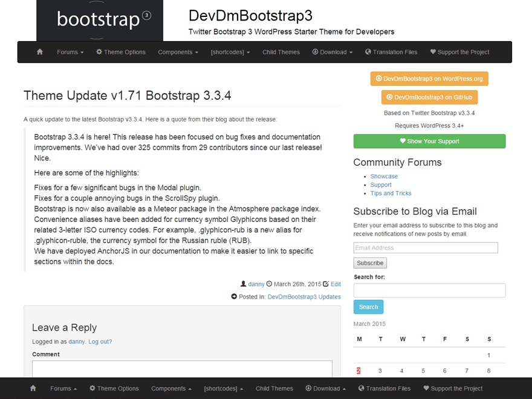Click the Leave a Reply heading
This screenshot has height=399, width=532.
[x=65, y=328]
